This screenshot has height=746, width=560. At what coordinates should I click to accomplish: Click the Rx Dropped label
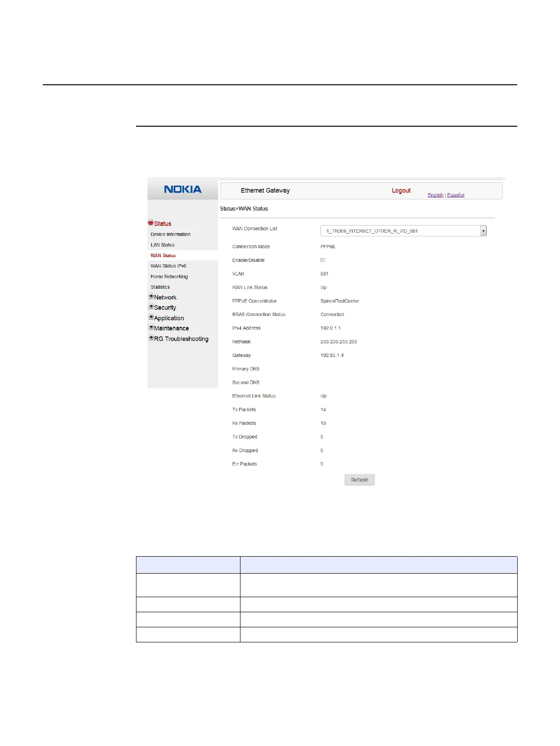click(245, 451)
